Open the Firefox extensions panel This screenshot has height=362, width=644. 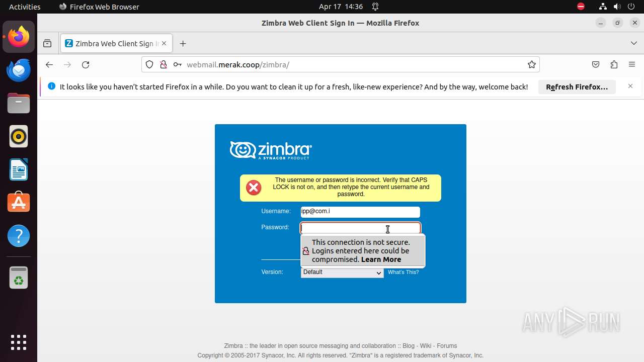[x=614, y=64]
